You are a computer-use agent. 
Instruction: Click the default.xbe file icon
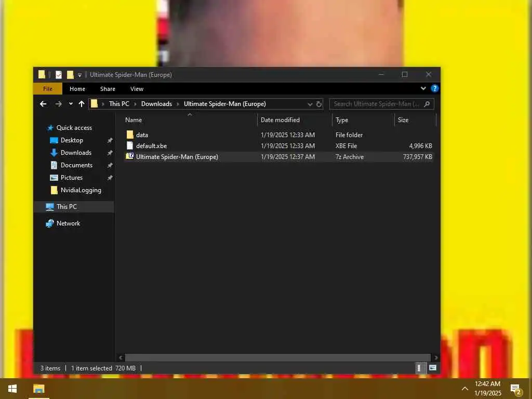(129, 145)
